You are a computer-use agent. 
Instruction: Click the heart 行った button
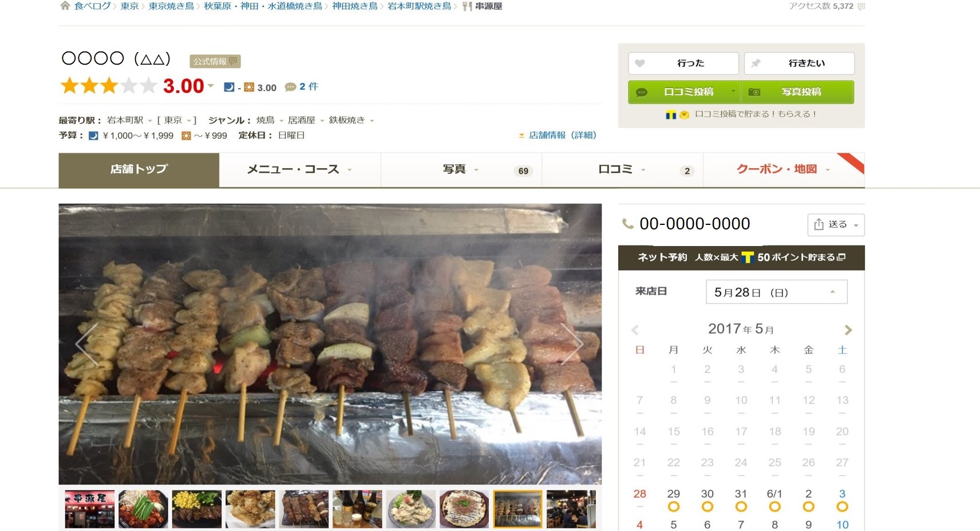(683, 63)
